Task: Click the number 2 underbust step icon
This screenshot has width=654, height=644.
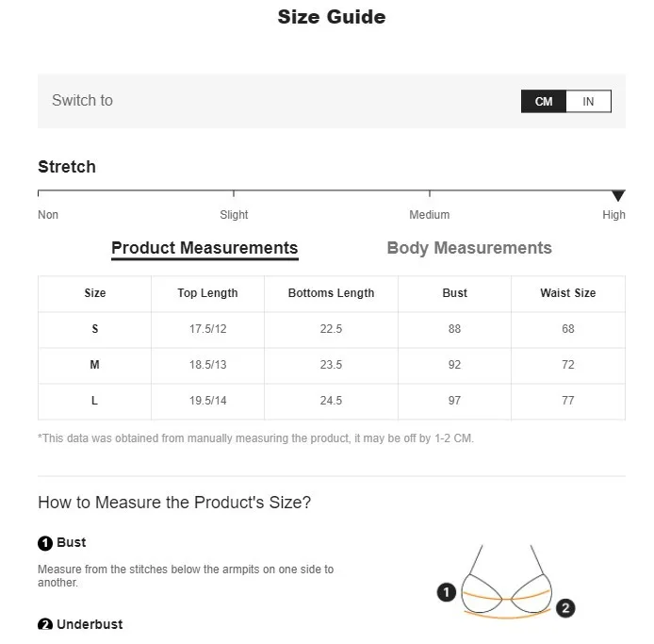Action: (x=45, y=625)
